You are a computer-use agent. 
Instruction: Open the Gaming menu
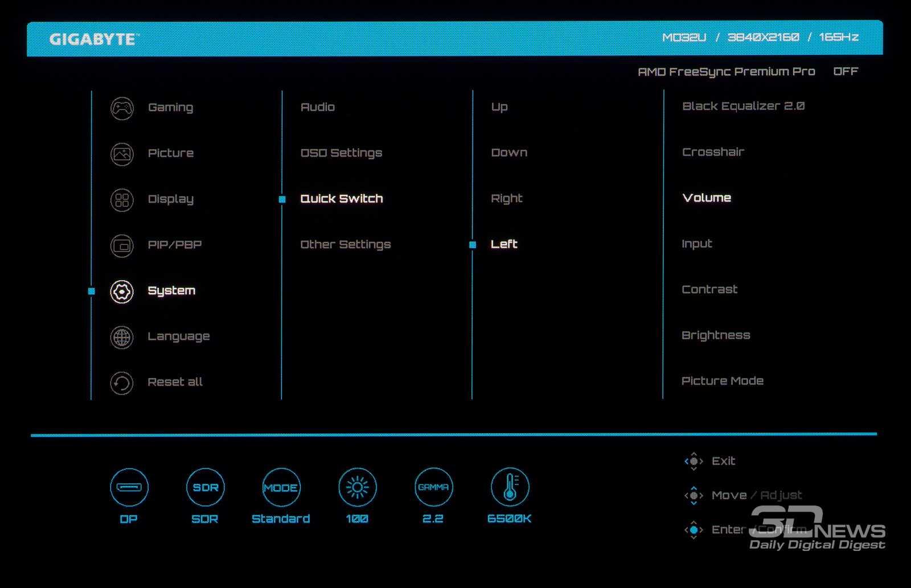click(170, 108)
